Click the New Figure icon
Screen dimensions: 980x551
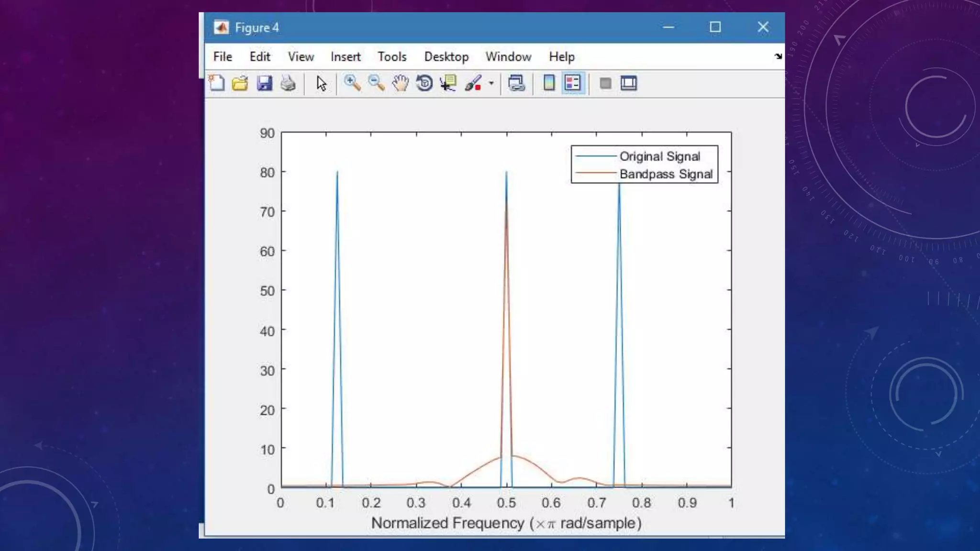coord(217,83)
